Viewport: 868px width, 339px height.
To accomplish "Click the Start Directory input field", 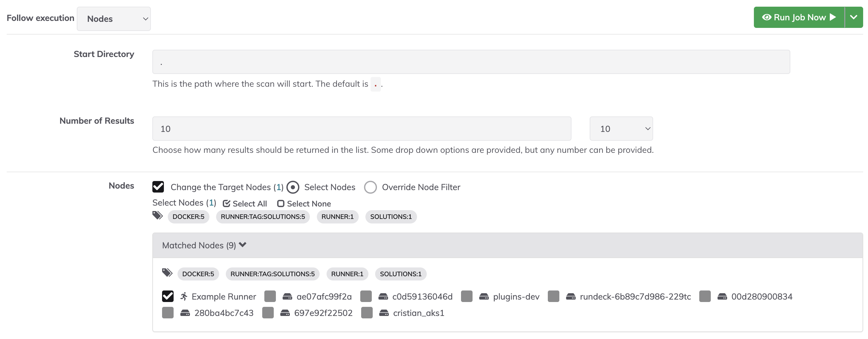I will click(471, 62).
